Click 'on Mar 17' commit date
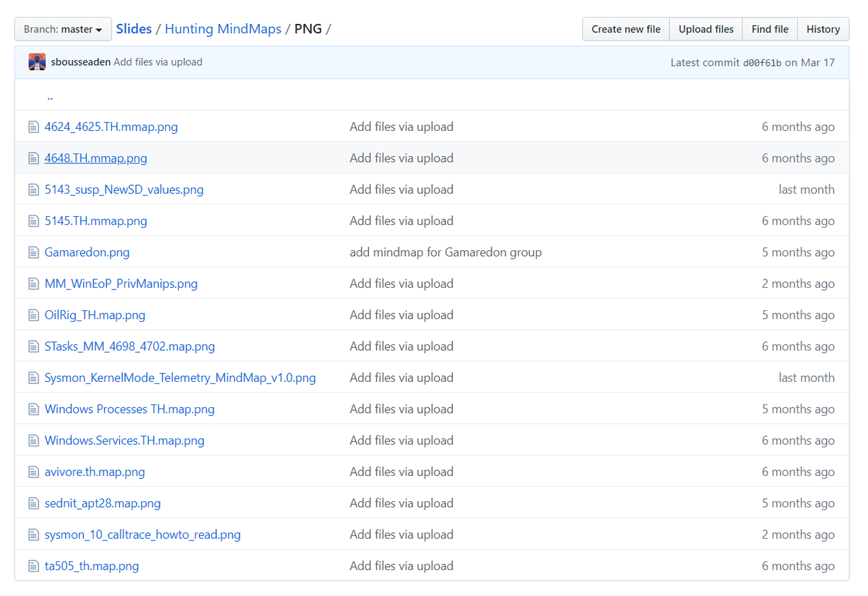The width and height of the screenshot is (868, 596). click(809, 62)
